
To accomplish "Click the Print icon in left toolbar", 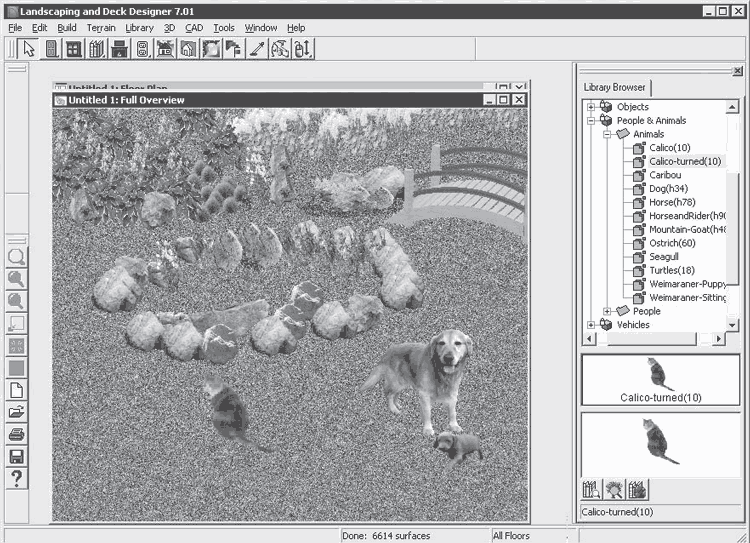I will point(16,434).
